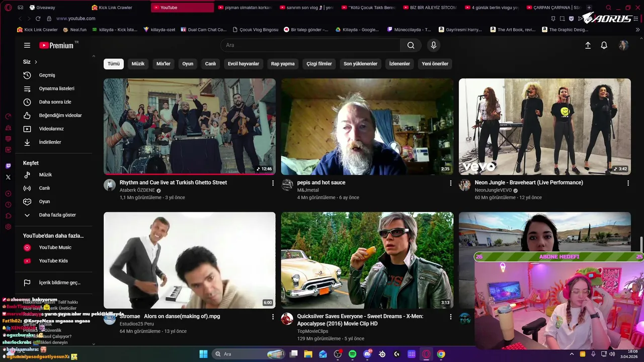Screen dimensions: 644x362
Task: Select the Müzik filter chip
Action: [x=138, y=64]
